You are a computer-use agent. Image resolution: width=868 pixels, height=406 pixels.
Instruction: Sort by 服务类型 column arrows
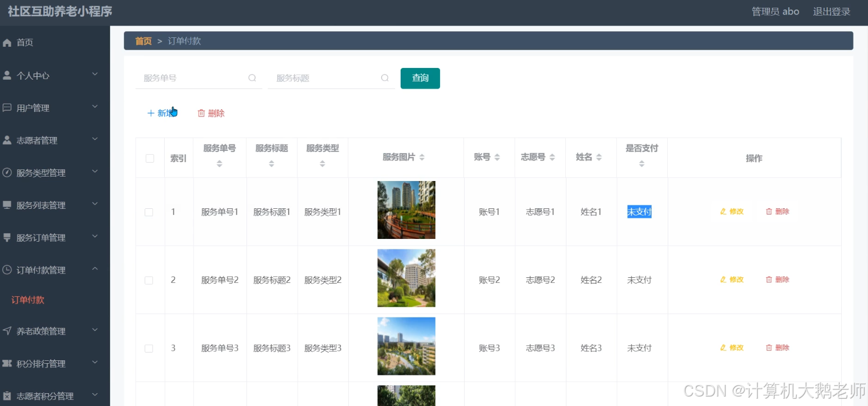(322, 164)
